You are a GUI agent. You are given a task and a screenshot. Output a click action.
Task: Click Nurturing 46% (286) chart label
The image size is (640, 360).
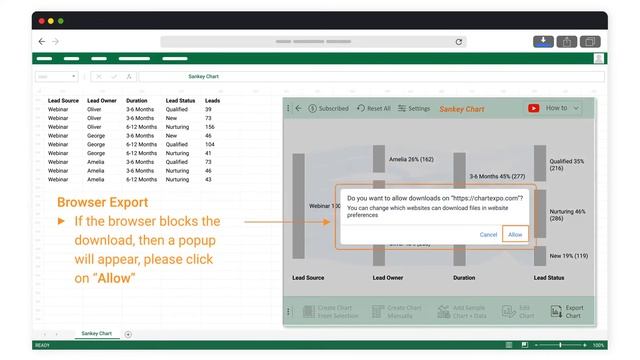click(x=567, y=215)
